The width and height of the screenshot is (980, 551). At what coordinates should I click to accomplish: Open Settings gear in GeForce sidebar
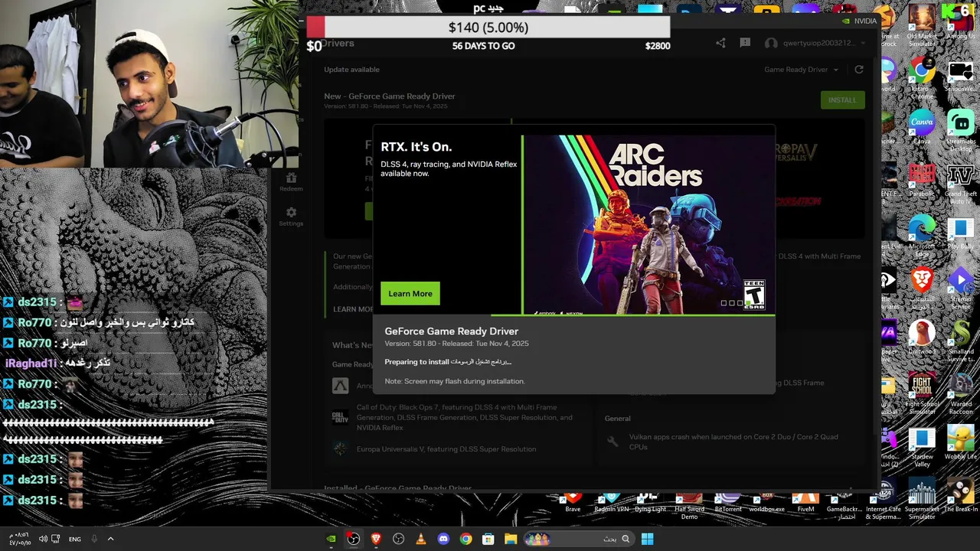(x=291, y=217)
